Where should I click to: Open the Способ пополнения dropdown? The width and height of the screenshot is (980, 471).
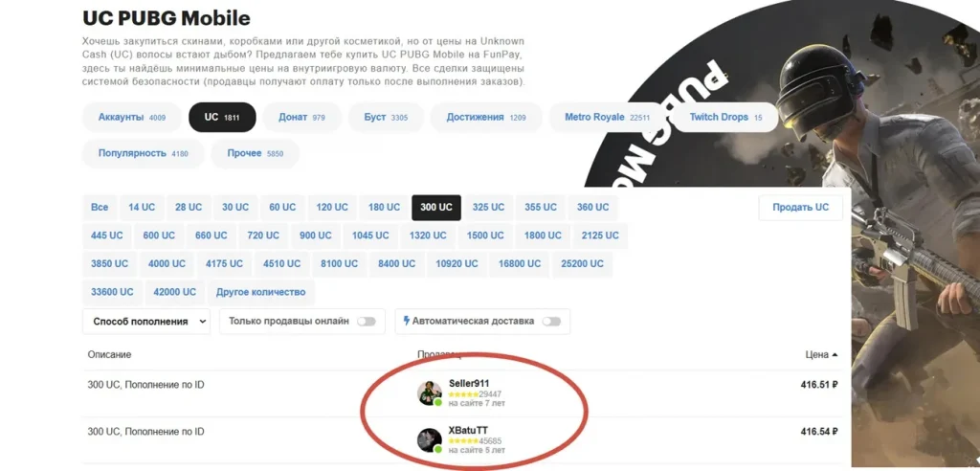146,322
